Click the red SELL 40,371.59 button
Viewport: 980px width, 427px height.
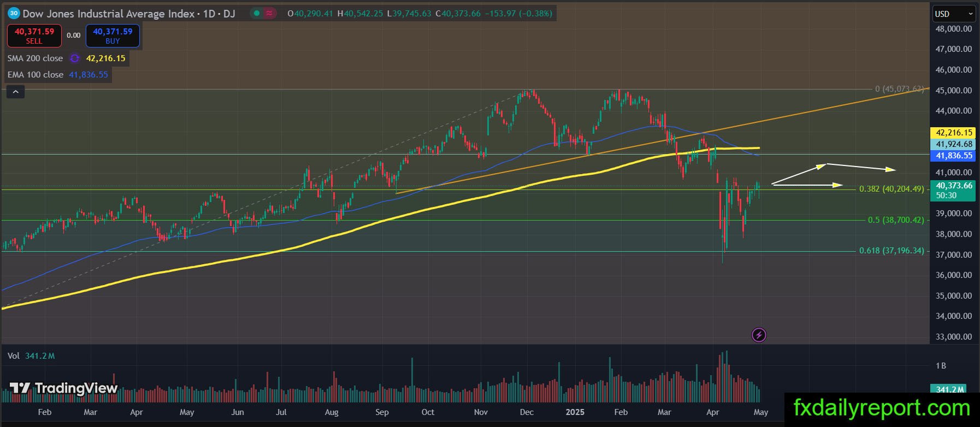coord(34,35)
